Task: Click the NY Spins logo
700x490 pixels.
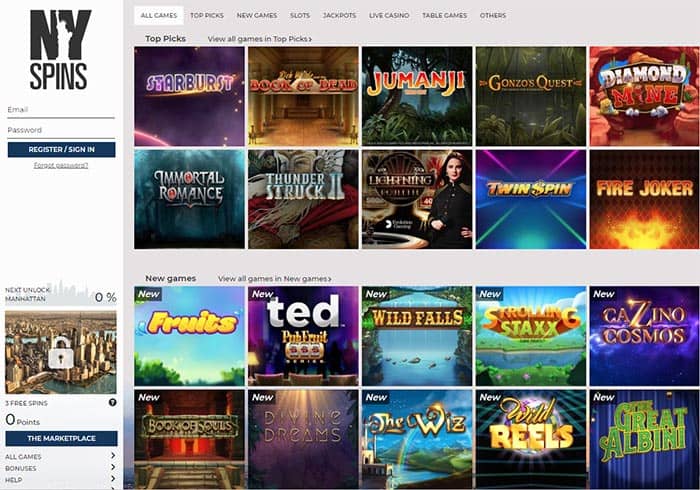Action: [60, 50]
